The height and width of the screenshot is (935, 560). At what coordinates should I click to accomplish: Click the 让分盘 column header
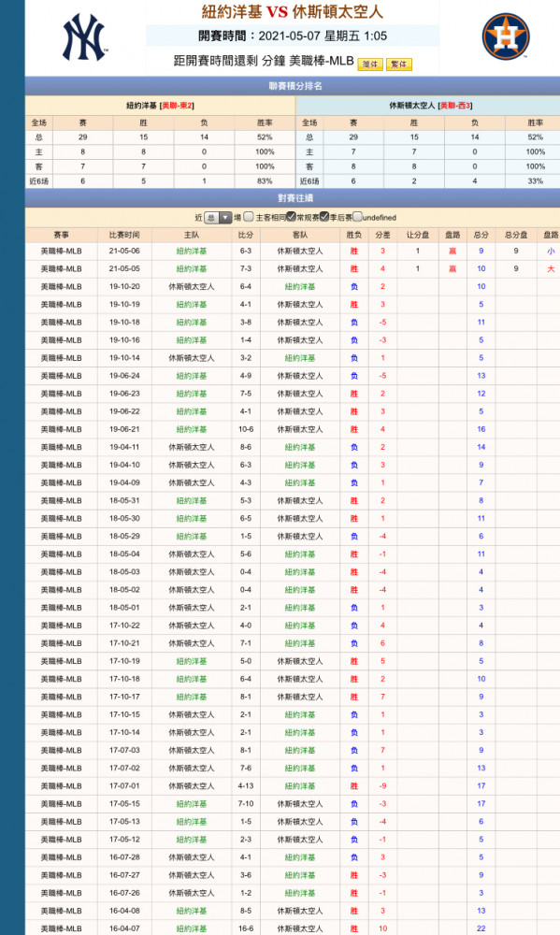pos(418,235)
